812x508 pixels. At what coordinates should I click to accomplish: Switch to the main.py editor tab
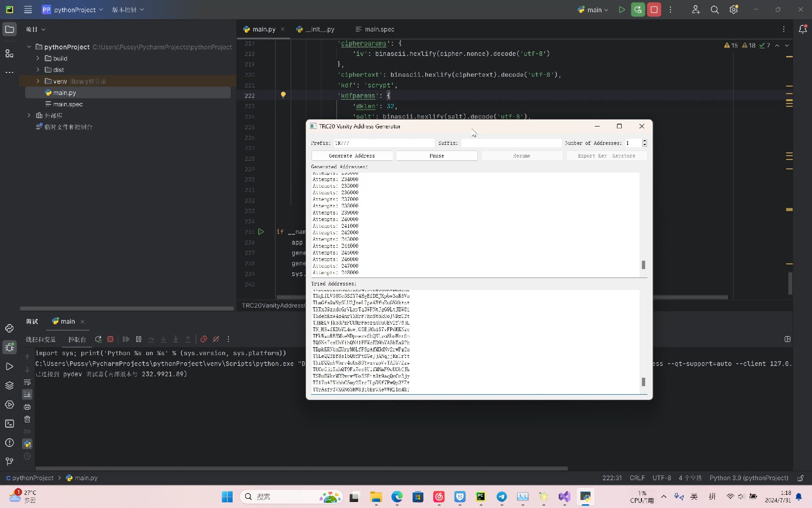tap(264, 29)
